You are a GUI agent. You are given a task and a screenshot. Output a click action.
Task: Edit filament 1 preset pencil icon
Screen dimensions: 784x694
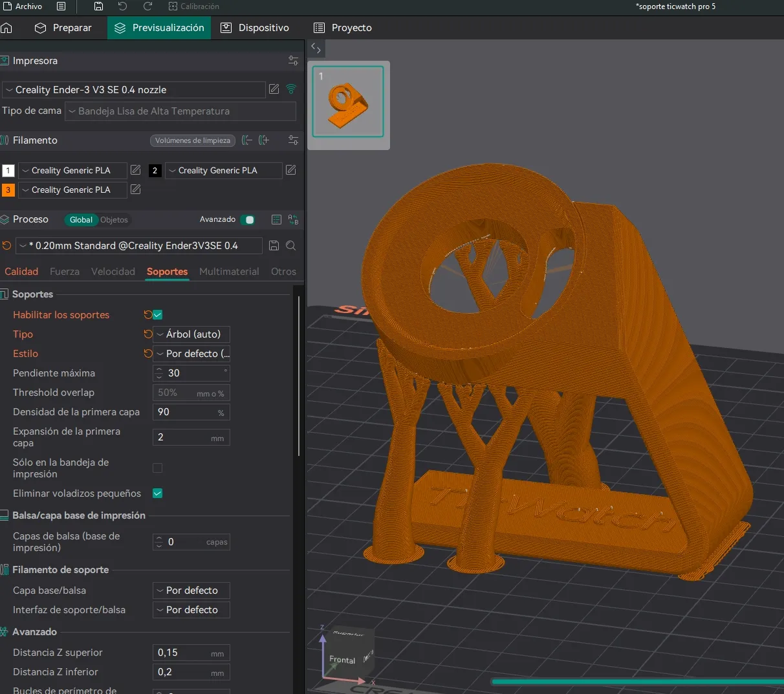[x=135, y=170]
